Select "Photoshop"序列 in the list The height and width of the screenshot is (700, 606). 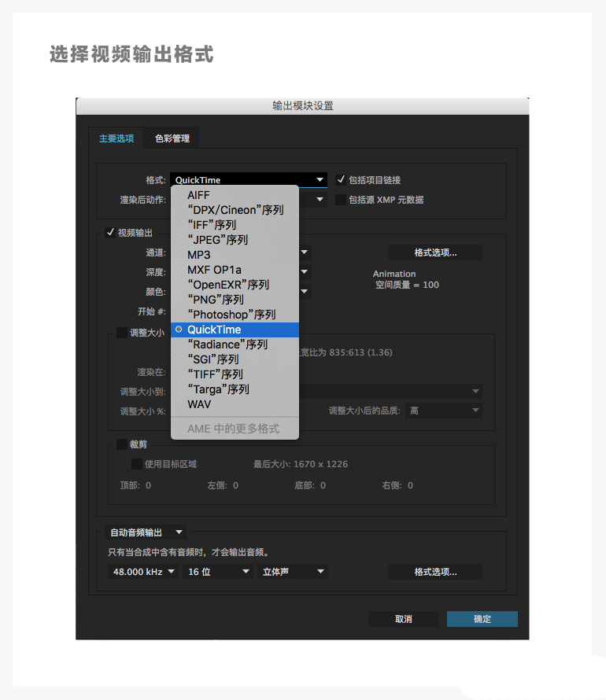pyautogui.click(x=235, y=315)
